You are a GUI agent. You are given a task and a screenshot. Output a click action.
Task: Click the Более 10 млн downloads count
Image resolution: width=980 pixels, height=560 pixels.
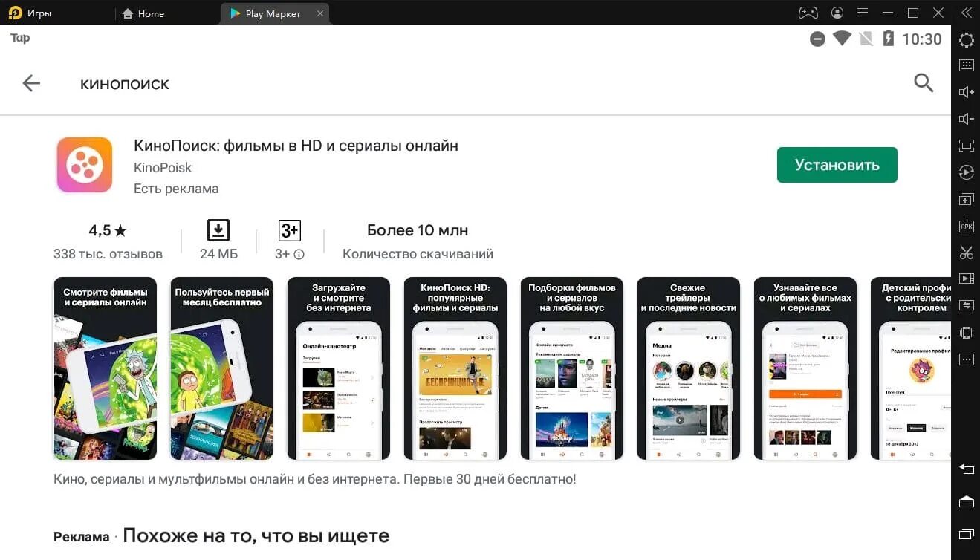[418, 230]
